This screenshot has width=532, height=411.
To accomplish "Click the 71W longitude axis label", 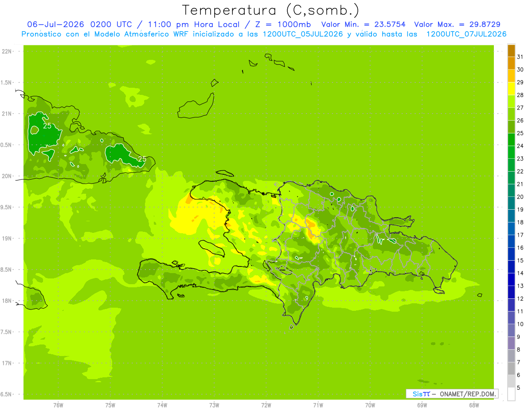I will (x=318, y=405).
